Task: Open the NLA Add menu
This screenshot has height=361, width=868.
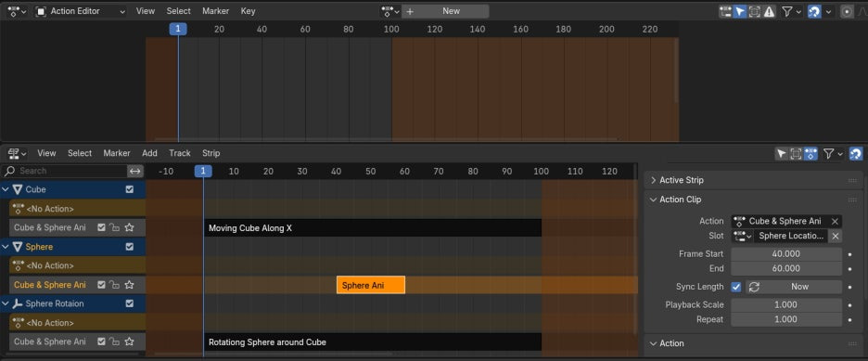Action: 149,153
